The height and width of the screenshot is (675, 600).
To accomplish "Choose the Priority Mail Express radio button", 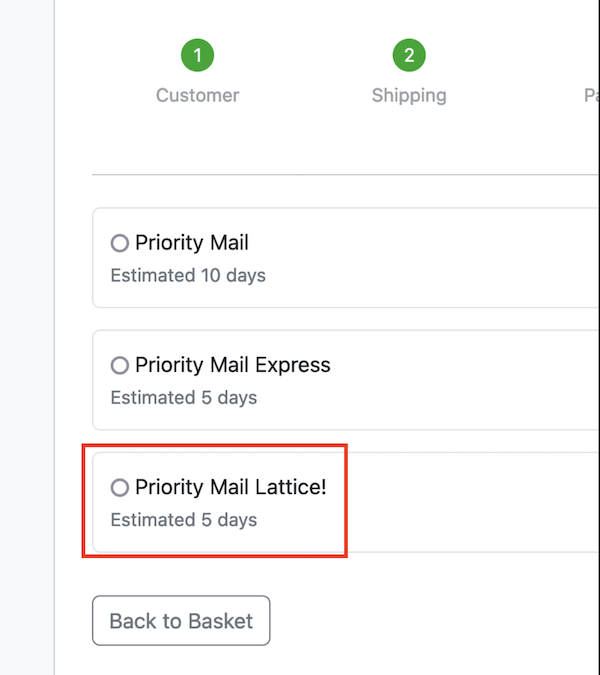I will [x=120, y=365].
